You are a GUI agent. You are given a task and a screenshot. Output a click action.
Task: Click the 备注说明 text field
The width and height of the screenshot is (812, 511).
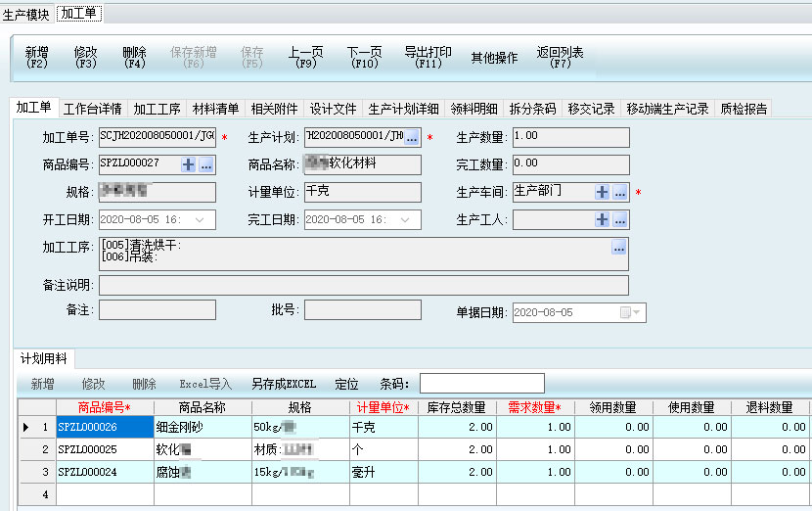[364, 286]
